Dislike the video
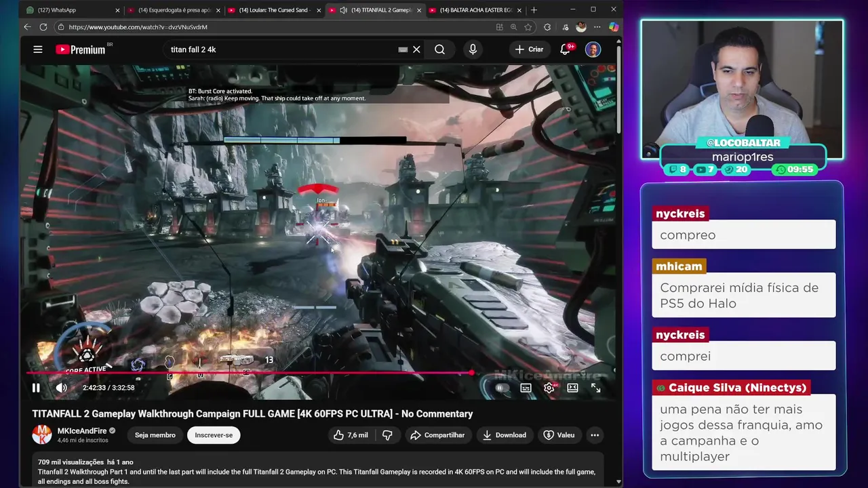 pos(387,435)
